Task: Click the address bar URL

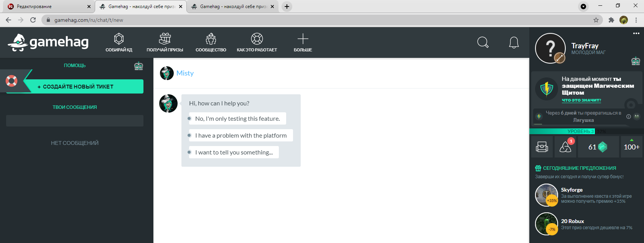Action: click(x=89, y=20)
